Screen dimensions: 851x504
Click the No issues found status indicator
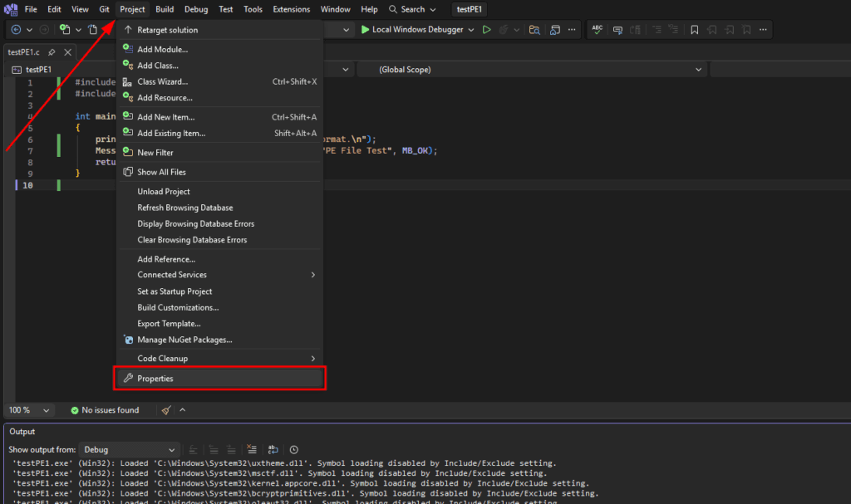click(x=105, y=410)
